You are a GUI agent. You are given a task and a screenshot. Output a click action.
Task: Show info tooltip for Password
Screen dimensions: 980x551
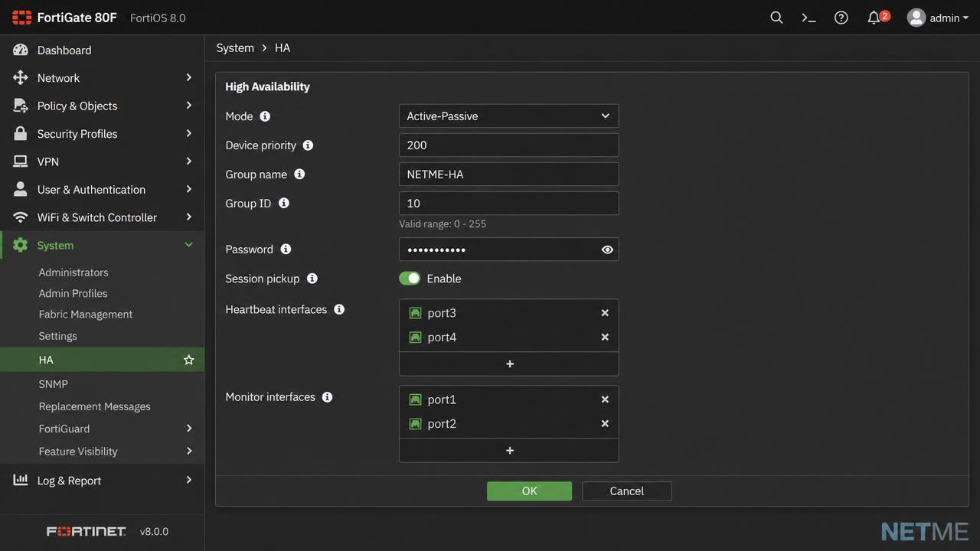[286, 249]
